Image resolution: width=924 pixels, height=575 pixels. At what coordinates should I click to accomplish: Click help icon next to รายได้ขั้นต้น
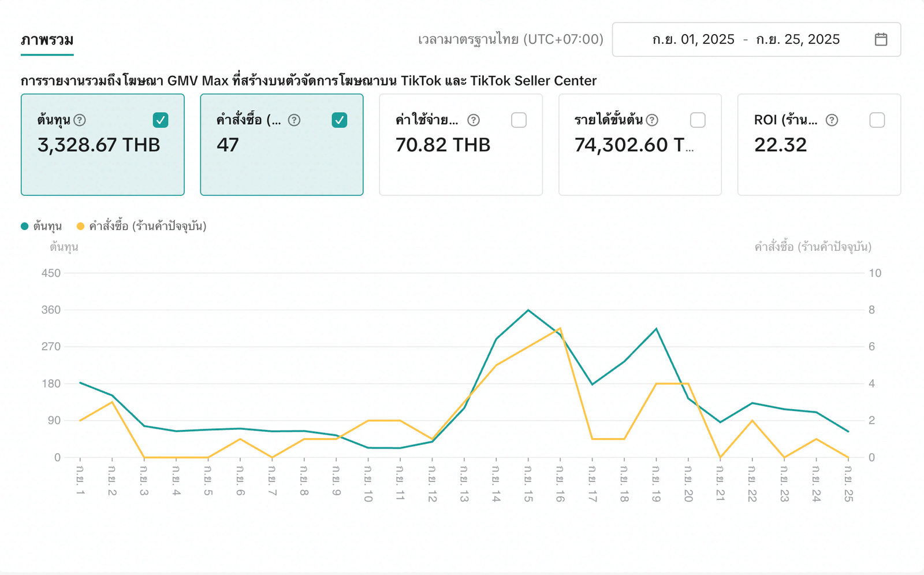point(652,120)
